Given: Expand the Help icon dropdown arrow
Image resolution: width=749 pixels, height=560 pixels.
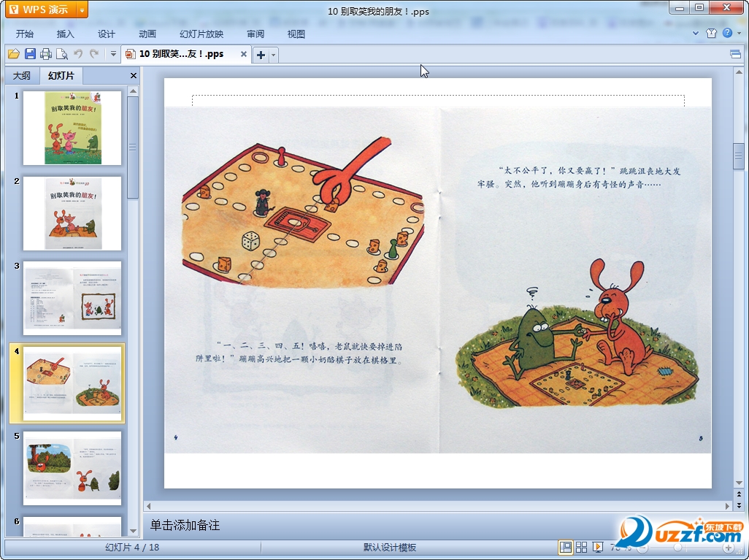Looking at the screenshot, I should pos(740,33).
